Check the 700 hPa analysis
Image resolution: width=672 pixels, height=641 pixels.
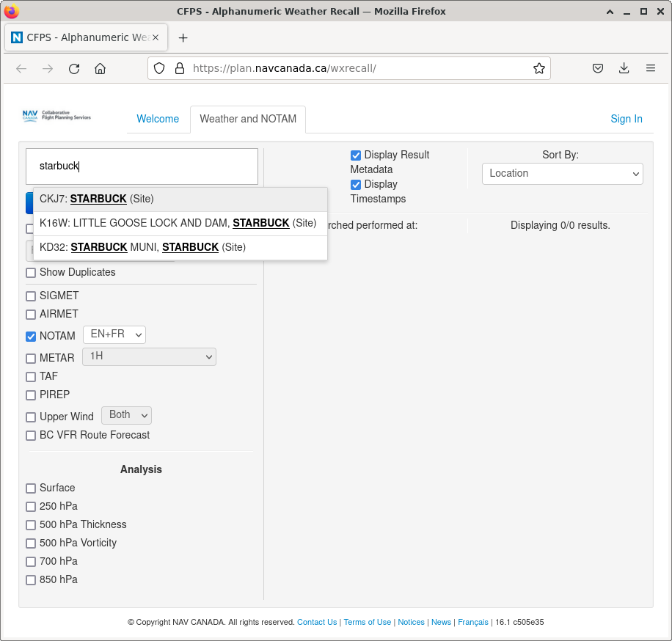click(31, 562)
